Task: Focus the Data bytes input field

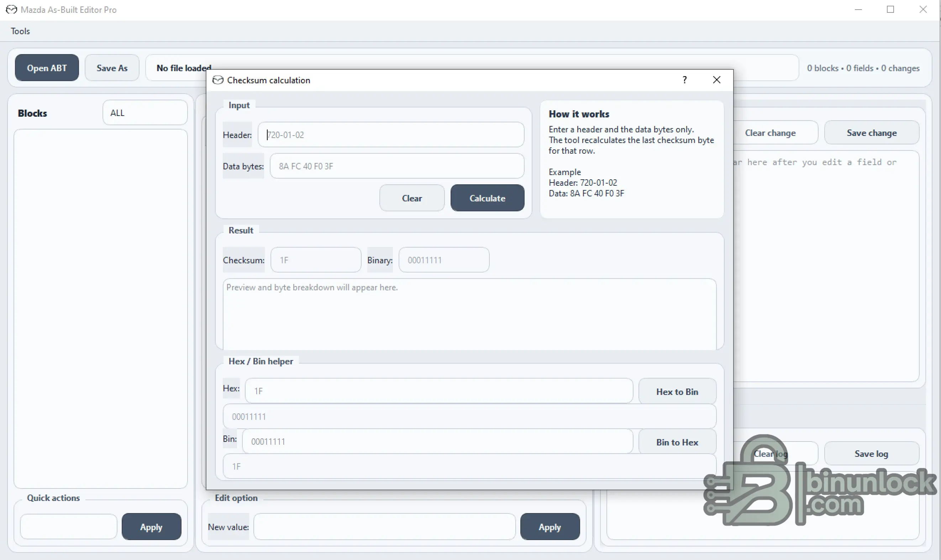Action: pyautogui.click(x=397, y=166)
